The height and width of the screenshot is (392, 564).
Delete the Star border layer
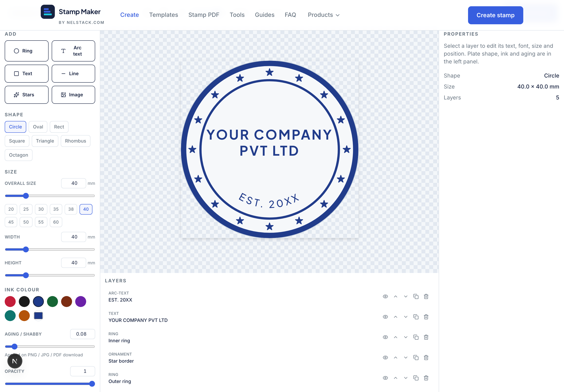426,358
